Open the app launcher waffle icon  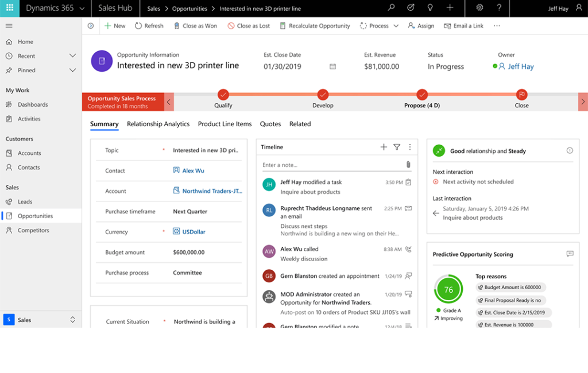[9, 9]
